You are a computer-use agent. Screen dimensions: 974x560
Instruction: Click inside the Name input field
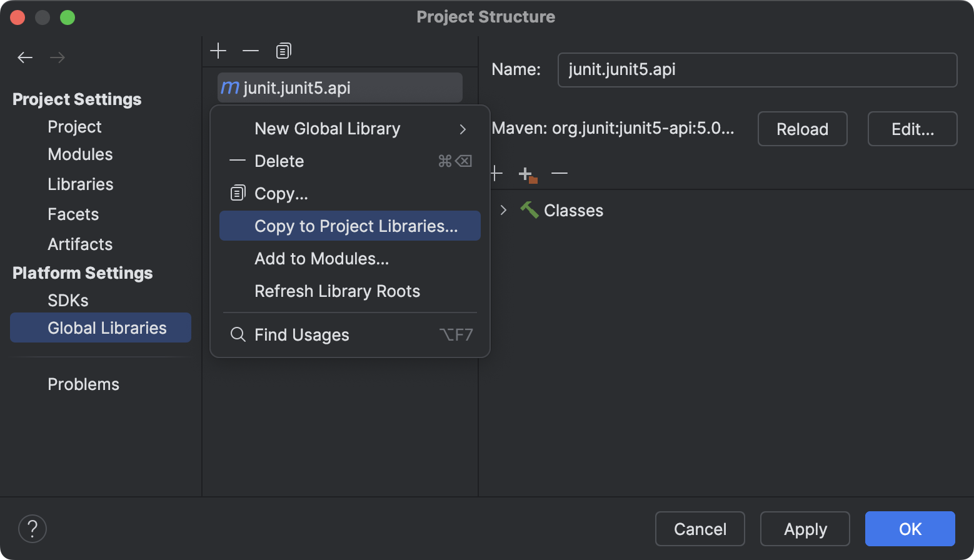click(x=756, y=70)
